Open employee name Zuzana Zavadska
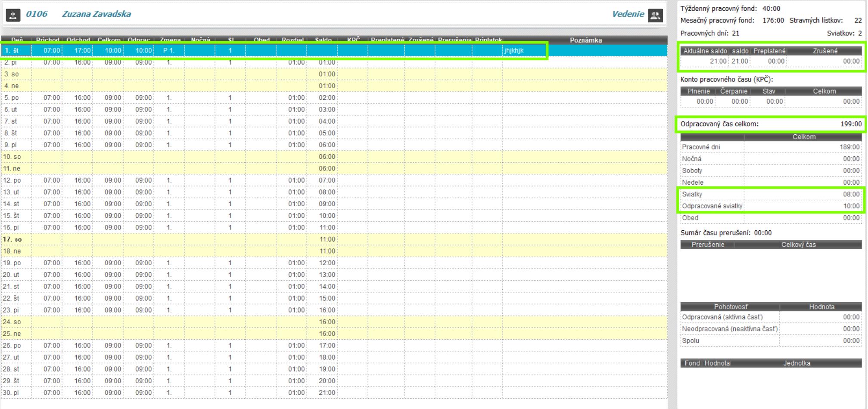 [x=96, y=14]
